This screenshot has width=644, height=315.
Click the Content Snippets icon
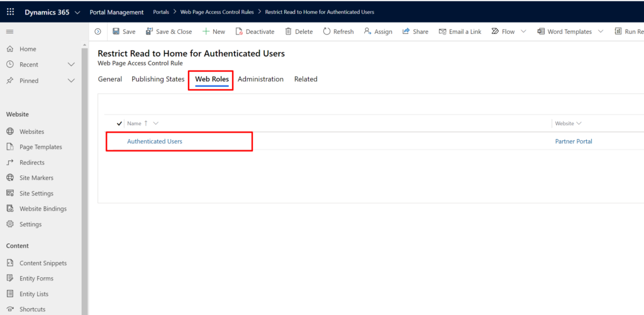[x=10, y=263]
